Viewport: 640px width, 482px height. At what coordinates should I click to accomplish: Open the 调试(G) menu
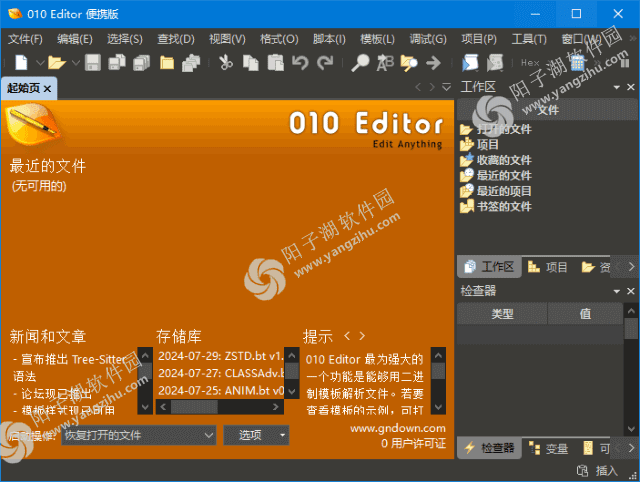[428, 39]
